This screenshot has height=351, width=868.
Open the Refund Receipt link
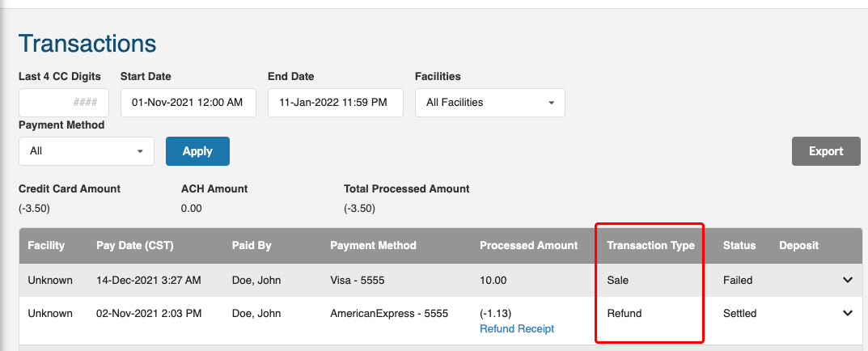[517, 328]
